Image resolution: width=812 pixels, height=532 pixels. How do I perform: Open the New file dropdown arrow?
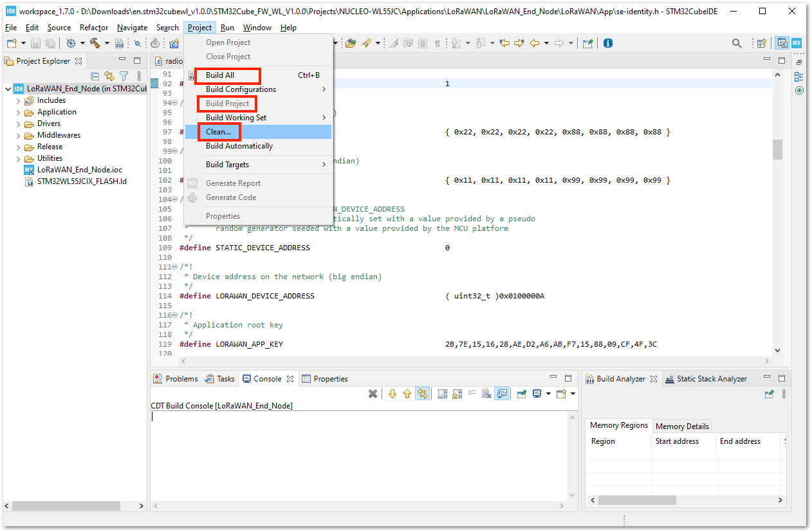coord(23,43)
